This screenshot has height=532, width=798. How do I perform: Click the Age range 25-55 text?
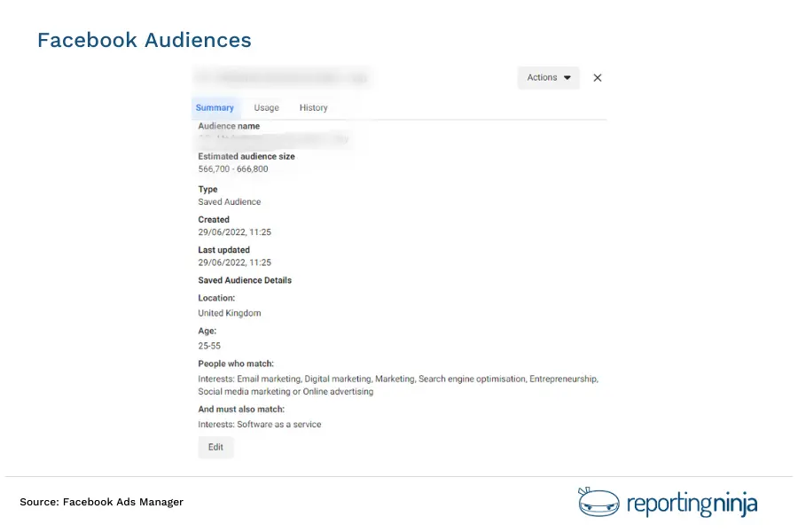coord(208,346)
